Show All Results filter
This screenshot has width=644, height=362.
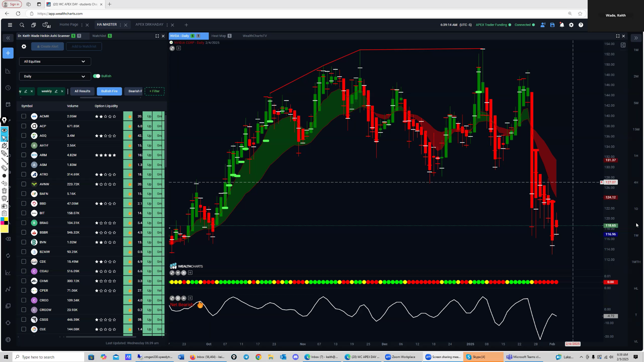coord(83,91)
